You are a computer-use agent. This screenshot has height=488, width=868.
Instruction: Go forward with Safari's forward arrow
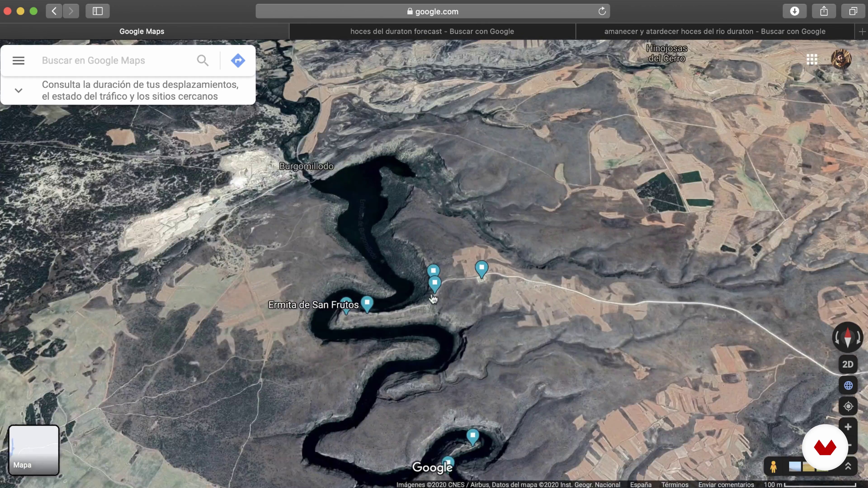pyautogui.click(x=71, y=11)
